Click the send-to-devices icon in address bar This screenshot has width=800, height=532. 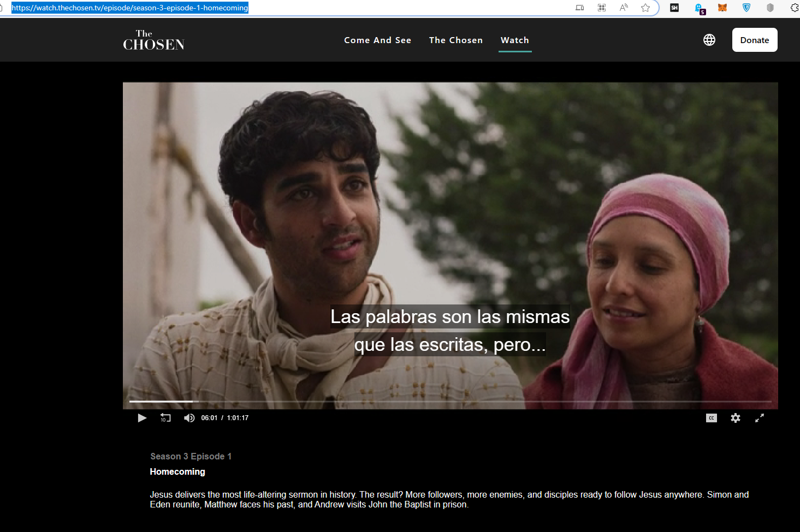580,8
